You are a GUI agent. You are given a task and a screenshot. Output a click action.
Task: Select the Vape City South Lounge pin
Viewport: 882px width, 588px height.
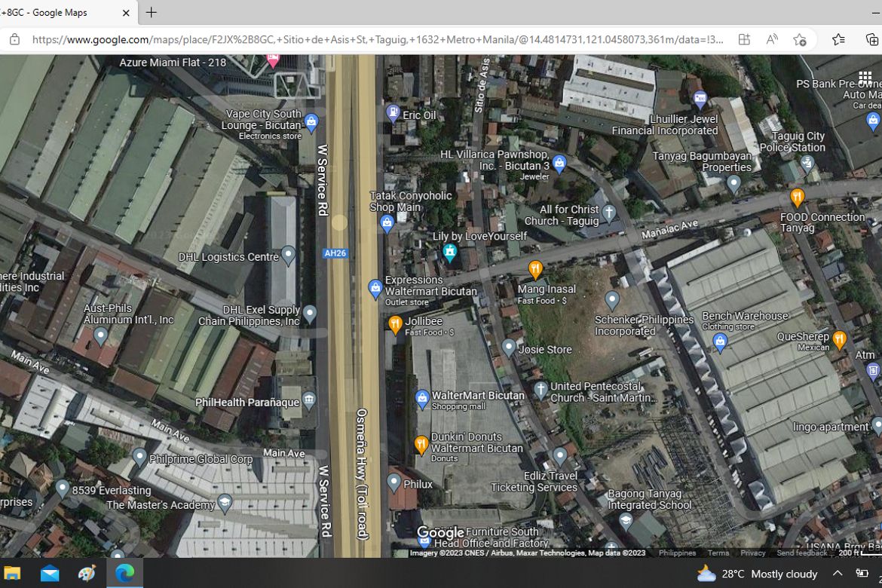(311, 121)
